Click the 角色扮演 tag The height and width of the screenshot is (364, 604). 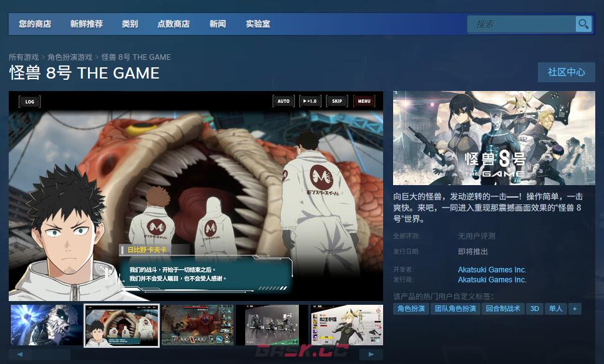(x=411, y=309)
